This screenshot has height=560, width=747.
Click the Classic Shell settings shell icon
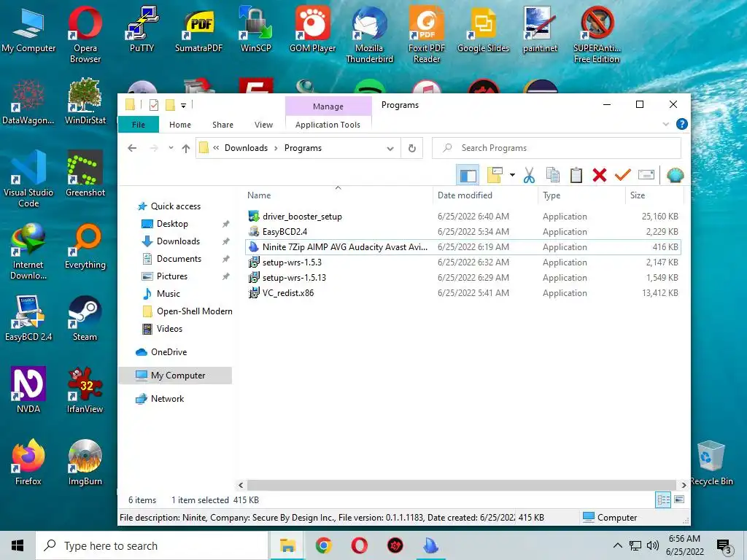coord(675,175)
